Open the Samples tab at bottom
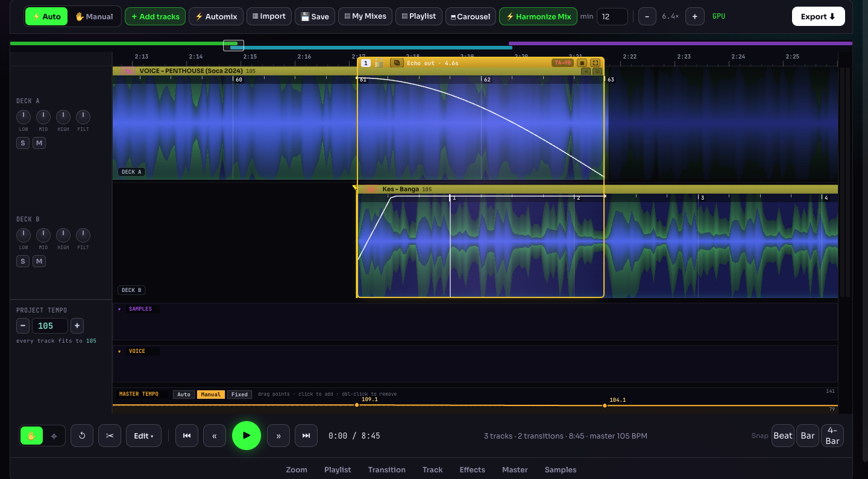868x479 pixels. click(561, 469)
